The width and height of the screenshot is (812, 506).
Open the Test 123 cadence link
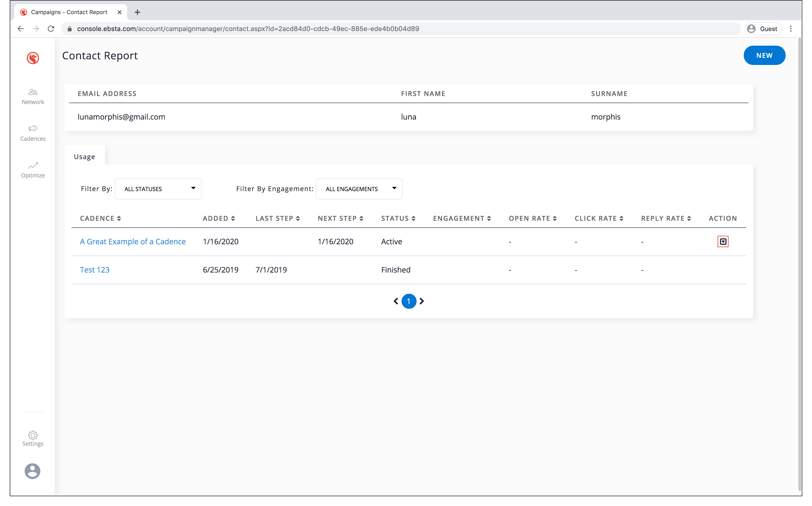pos(95,270)
